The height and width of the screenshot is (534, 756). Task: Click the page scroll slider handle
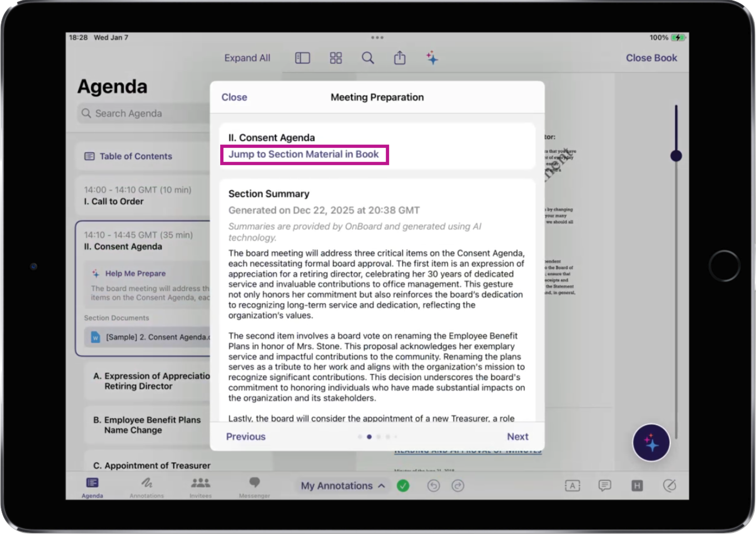676,156
